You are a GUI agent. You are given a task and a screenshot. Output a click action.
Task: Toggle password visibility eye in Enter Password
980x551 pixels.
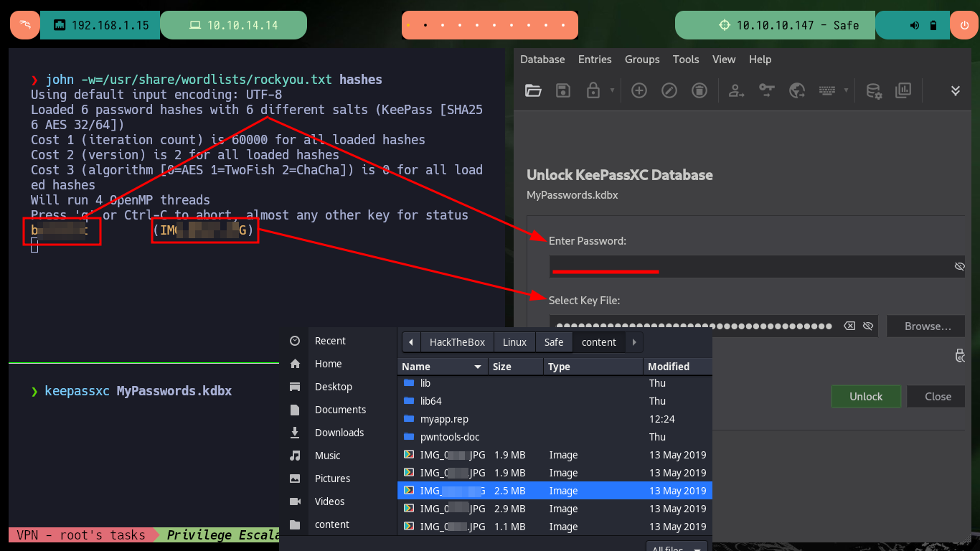pyautogui.click(x=959, y=266)
